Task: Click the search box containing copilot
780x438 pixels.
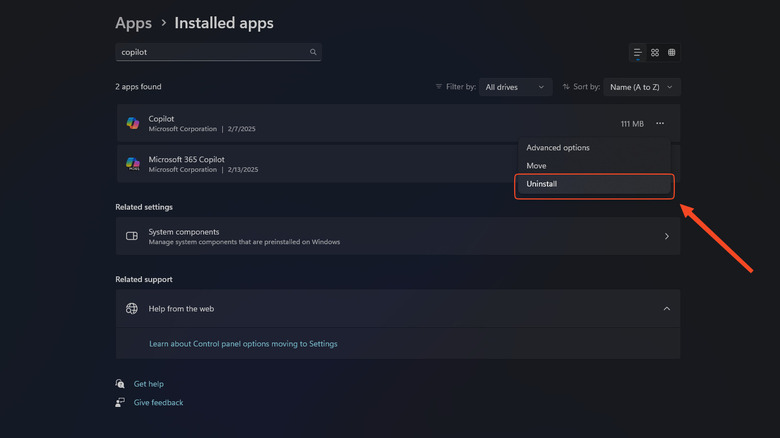Action: 218,52
